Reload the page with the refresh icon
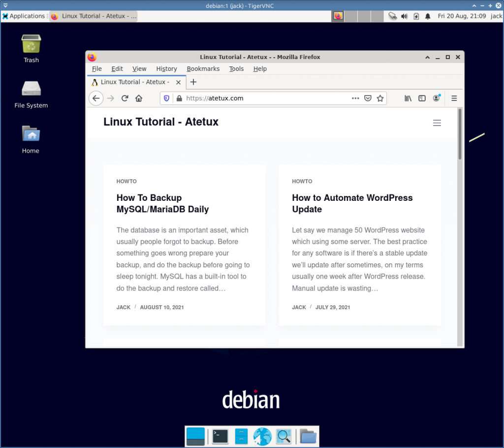 point(125,98)
